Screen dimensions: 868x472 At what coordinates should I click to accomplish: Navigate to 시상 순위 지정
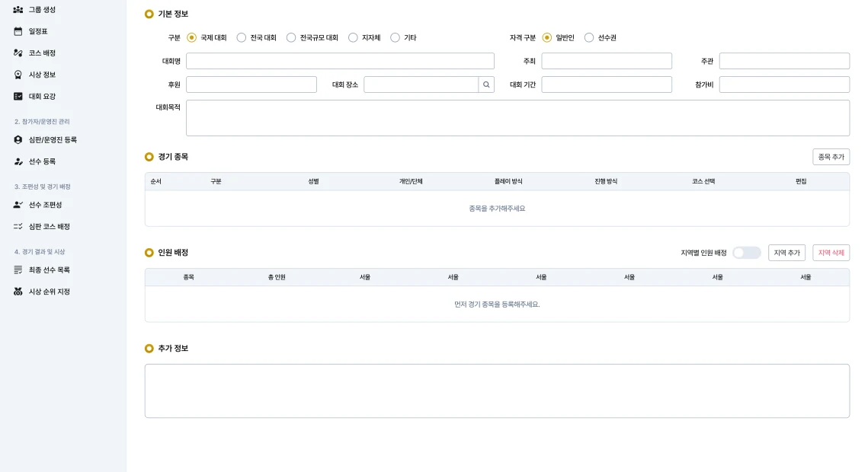pos(49,292)
